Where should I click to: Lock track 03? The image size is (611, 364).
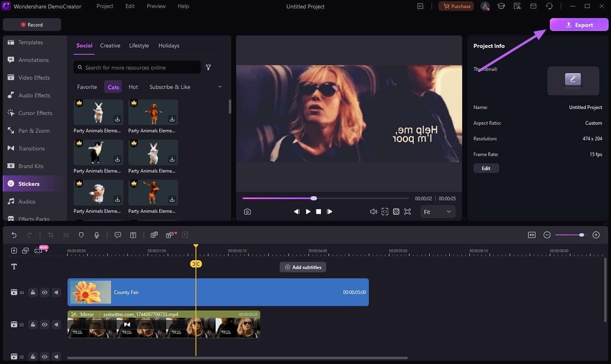click(33, 325)
